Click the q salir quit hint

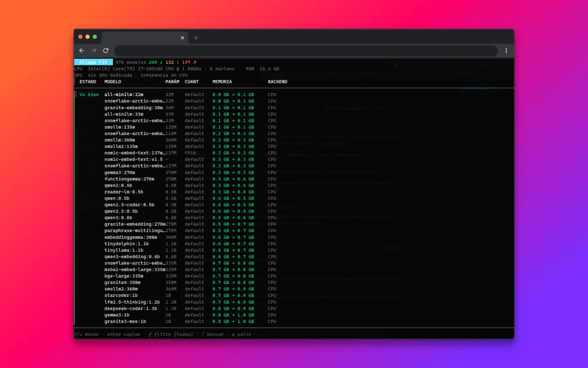pos(242,334)
